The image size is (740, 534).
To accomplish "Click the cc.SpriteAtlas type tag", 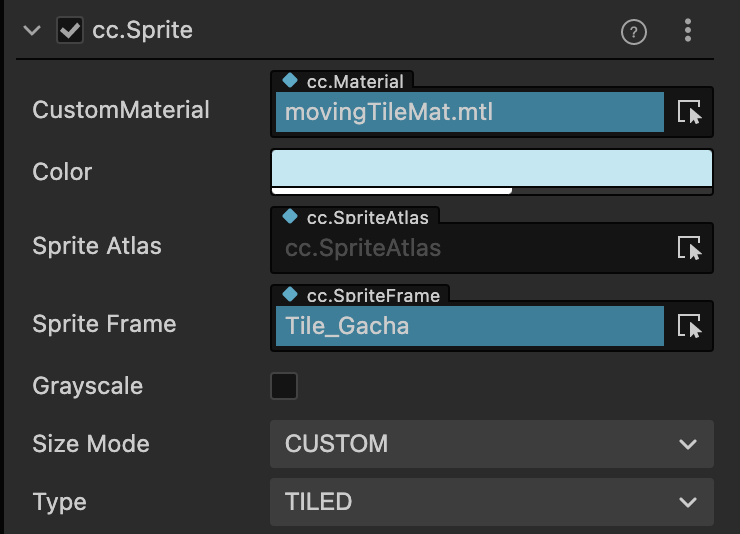I will click(x=358, y=216).
